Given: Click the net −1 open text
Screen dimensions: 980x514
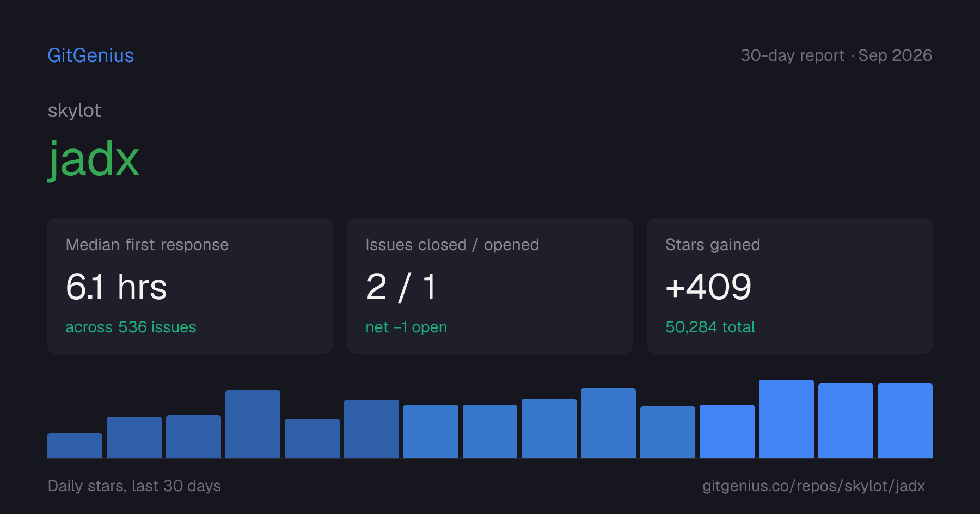Looking at the screenshot, I should 406,327.
